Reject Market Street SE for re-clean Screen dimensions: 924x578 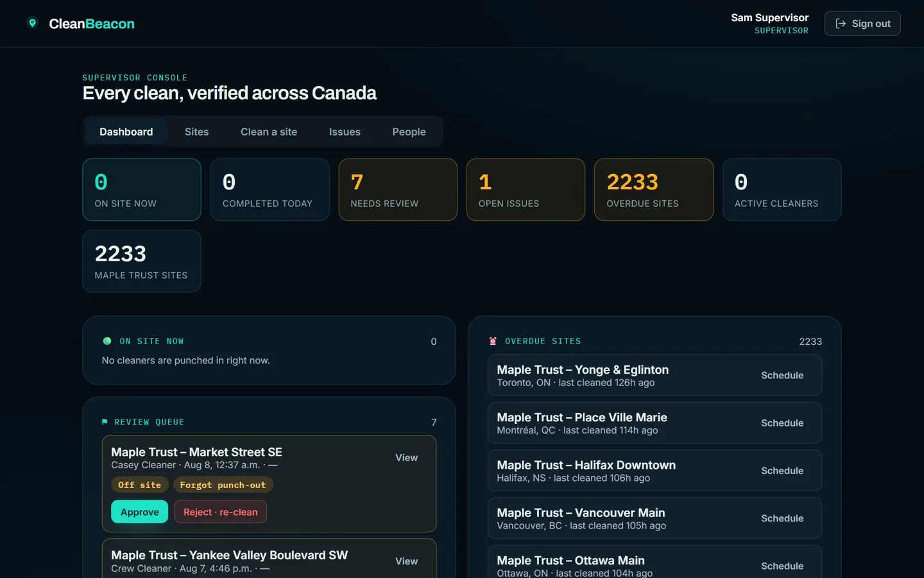pos(221,512)
